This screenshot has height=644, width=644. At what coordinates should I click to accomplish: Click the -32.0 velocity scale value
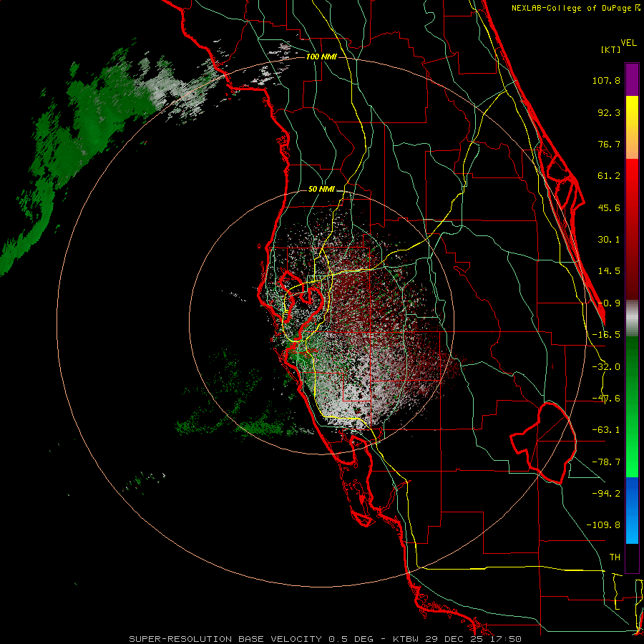606,367
